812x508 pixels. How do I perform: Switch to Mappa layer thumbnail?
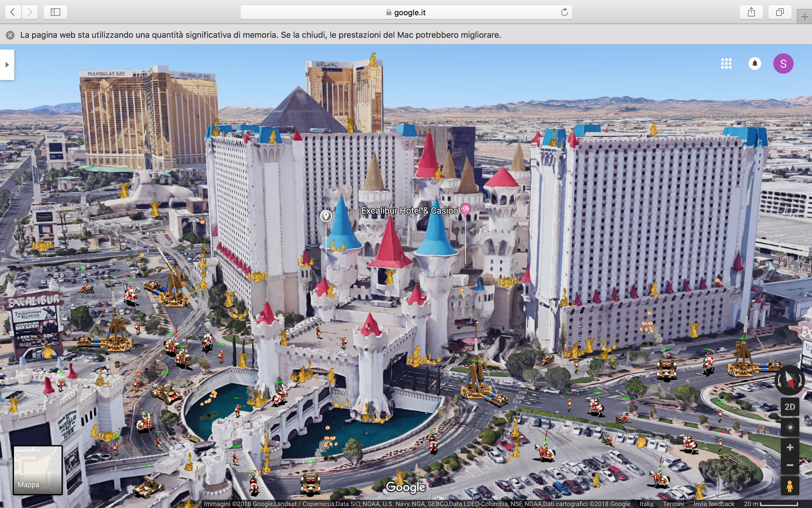pyautogui.click(x=37, y=470)
